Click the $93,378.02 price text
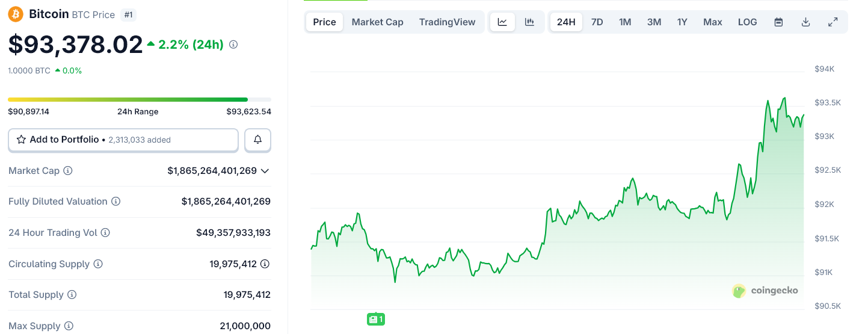The height and width of the screenshot is (334, 868). (76, 45)
